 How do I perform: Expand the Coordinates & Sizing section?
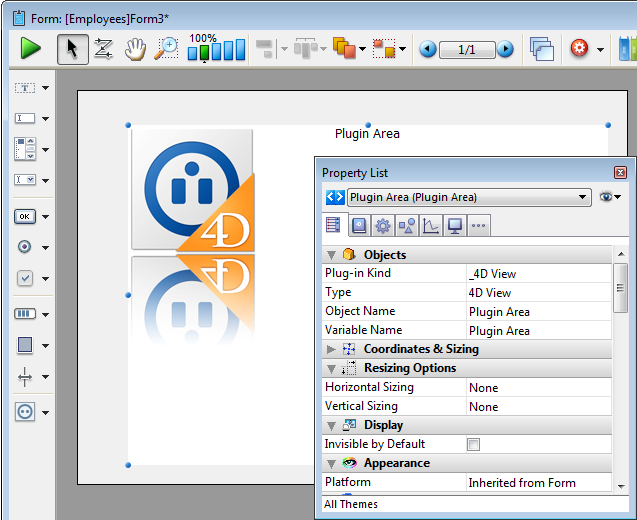tap(331, 349)
